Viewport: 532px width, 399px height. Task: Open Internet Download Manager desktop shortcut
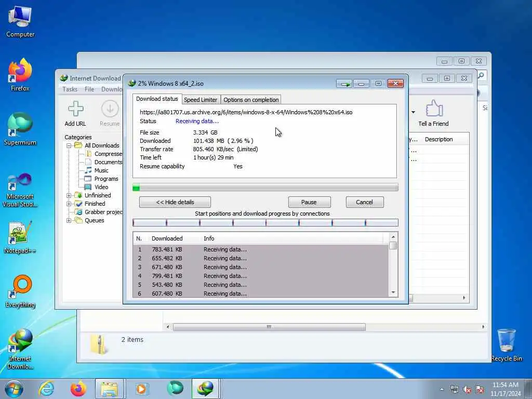pyautogui.click(x=20, y=349)
